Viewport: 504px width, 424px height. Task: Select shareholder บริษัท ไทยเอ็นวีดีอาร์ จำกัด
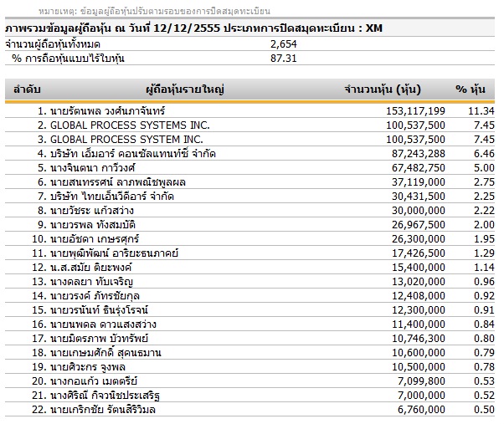click(112, 197)
